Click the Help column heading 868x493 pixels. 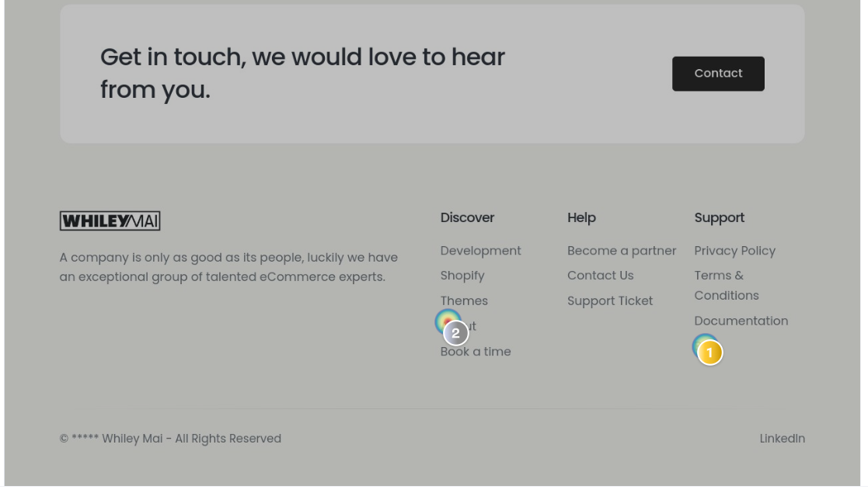pyautogui.click(x=581, y=217)
